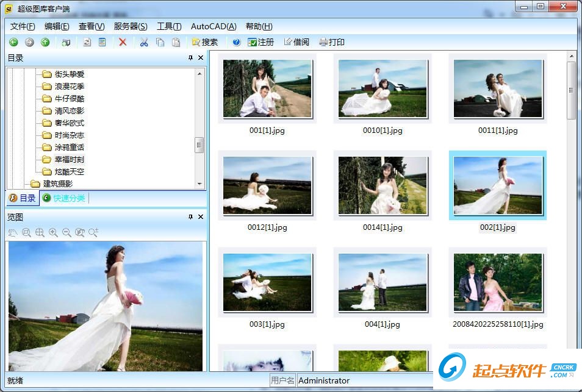
Task: Click the Back navigation arrow icon
Action: (13, 42)
